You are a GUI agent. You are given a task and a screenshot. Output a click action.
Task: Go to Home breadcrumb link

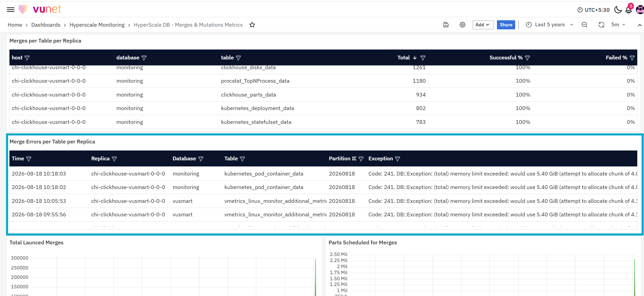[15, 25]
